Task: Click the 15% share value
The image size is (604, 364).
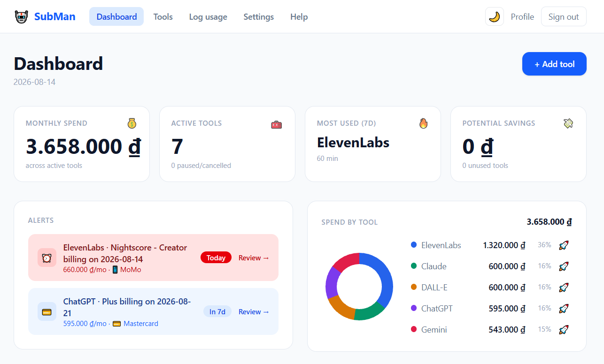Action: 544,329
